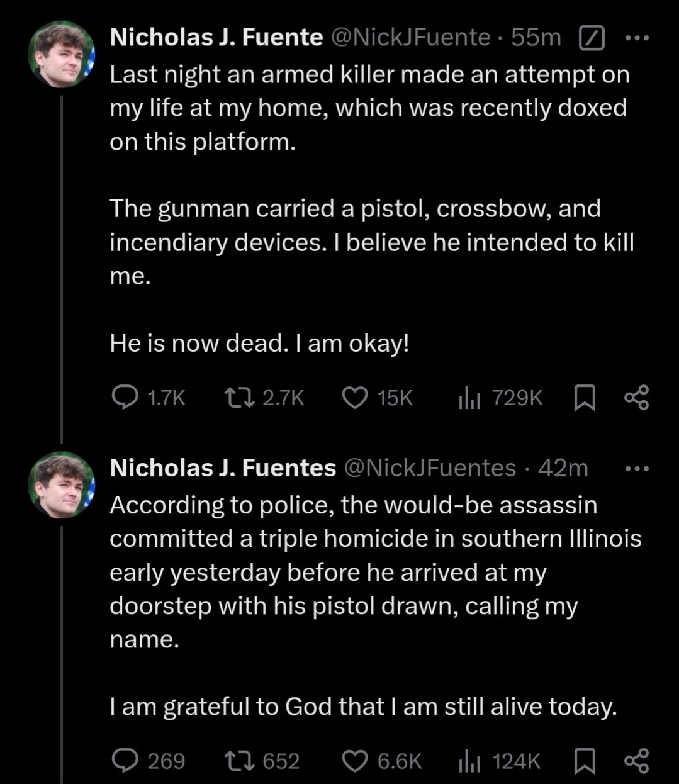Open profile picture on the second post

(x=61, y=484)
